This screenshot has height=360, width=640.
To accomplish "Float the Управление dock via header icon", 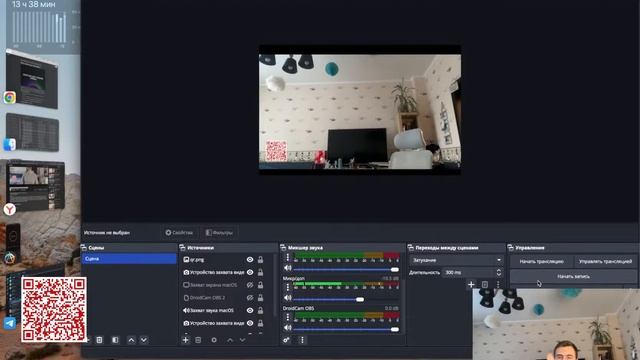I will click(x=510, y=248).
